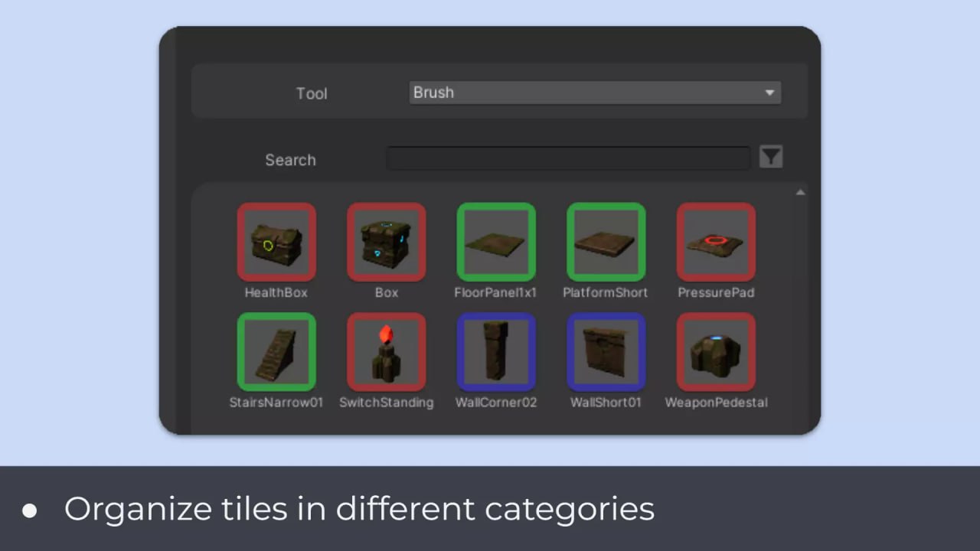The image size is (980, 551).
Task: Open the Tool dropdown showing Brush
Action: pyautogui.click(x=596, y=93)
